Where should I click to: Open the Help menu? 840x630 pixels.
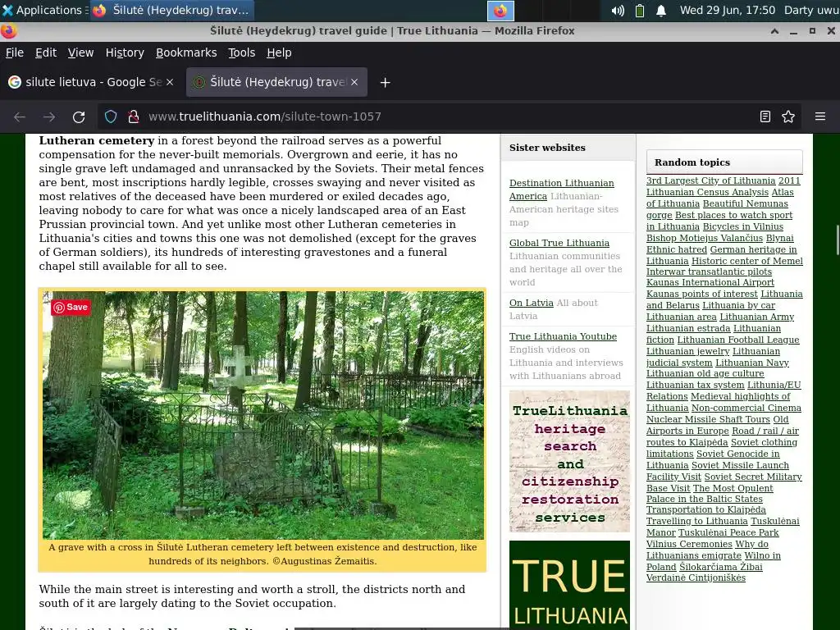[x=279, y=52]
